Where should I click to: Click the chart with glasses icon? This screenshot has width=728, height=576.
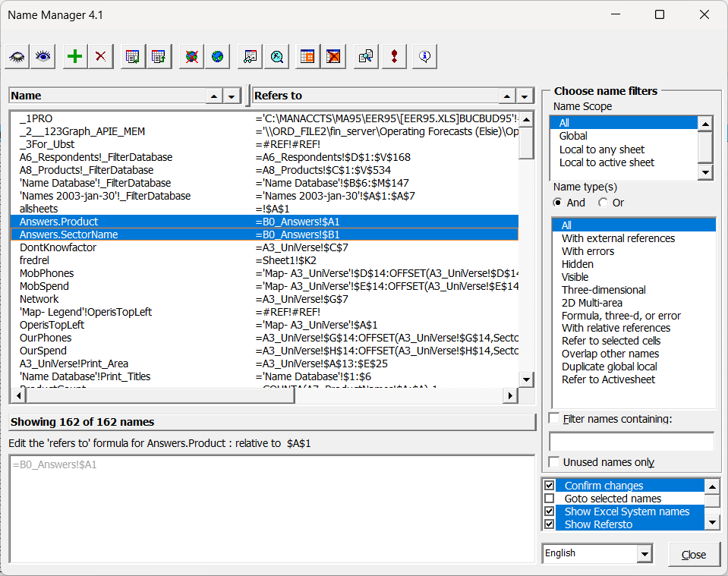(251, 57)
